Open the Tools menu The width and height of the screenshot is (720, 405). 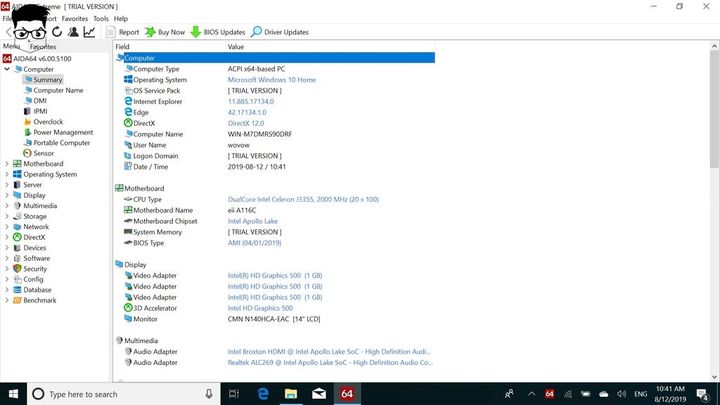click(x=101, y=18)
